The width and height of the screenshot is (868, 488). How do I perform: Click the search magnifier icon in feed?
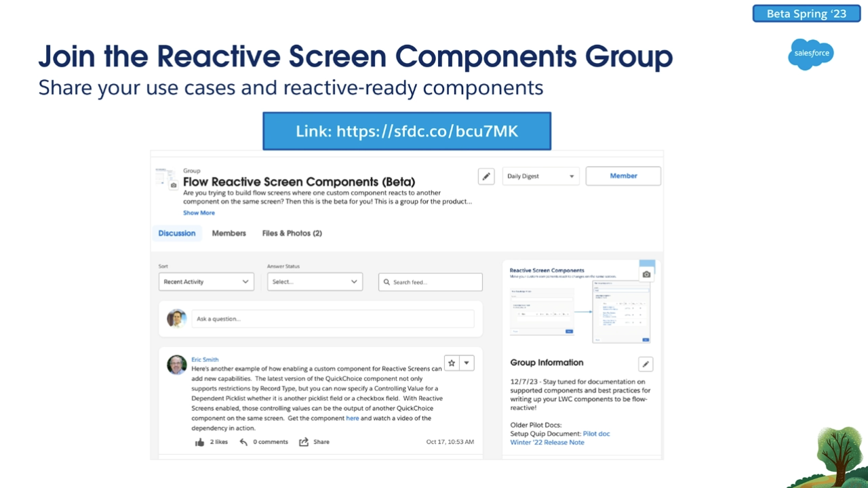(387, 282)
